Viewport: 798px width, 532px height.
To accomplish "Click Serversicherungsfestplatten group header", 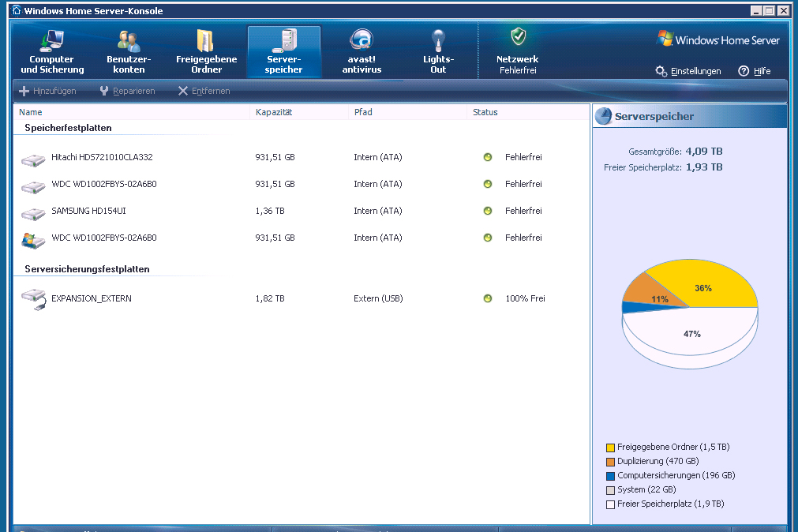I will [x=87, y=269].
